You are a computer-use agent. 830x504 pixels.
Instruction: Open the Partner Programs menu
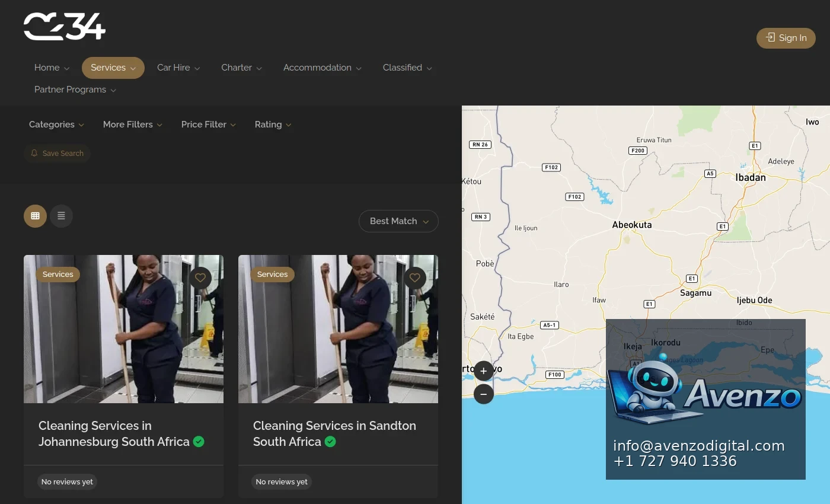point(75,90)
